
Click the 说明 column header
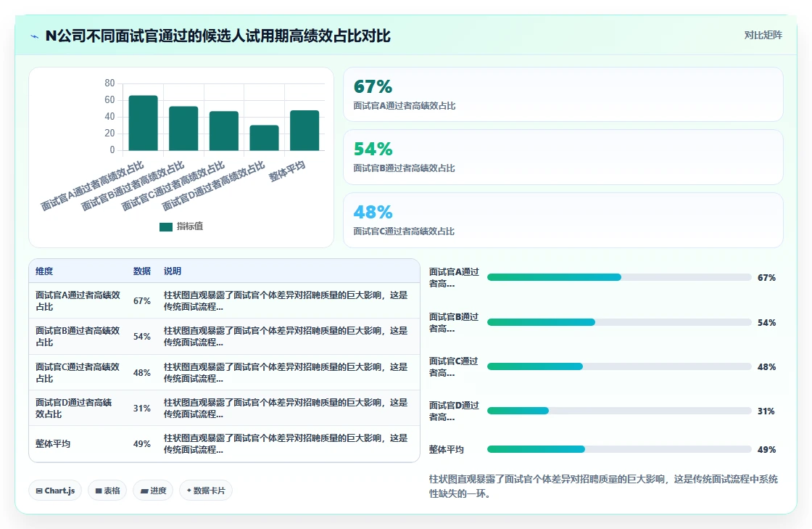click(173, 271)
